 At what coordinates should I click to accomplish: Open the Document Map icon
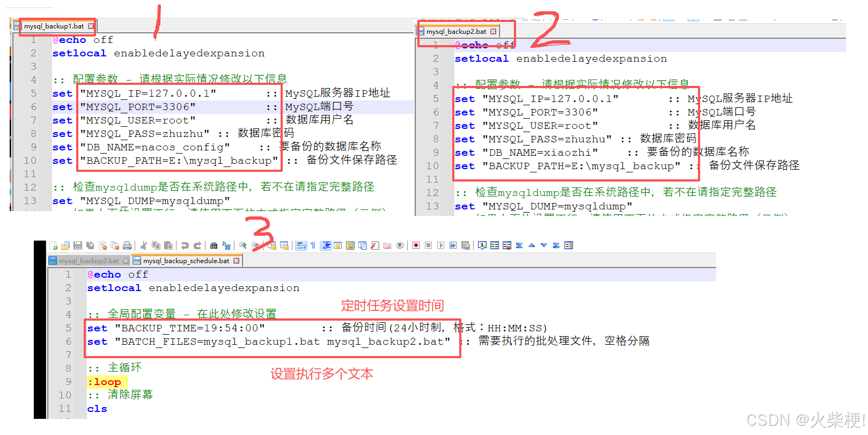[x=350, y=245]
